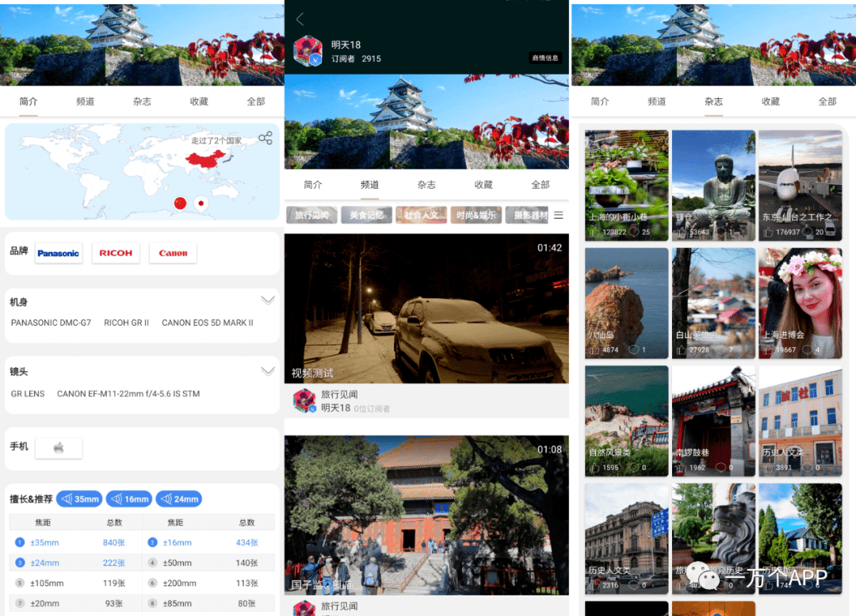Screen dimensions: 856x616
Task: Switch to 频道 tab in the gear info screen
Action: 85,101
